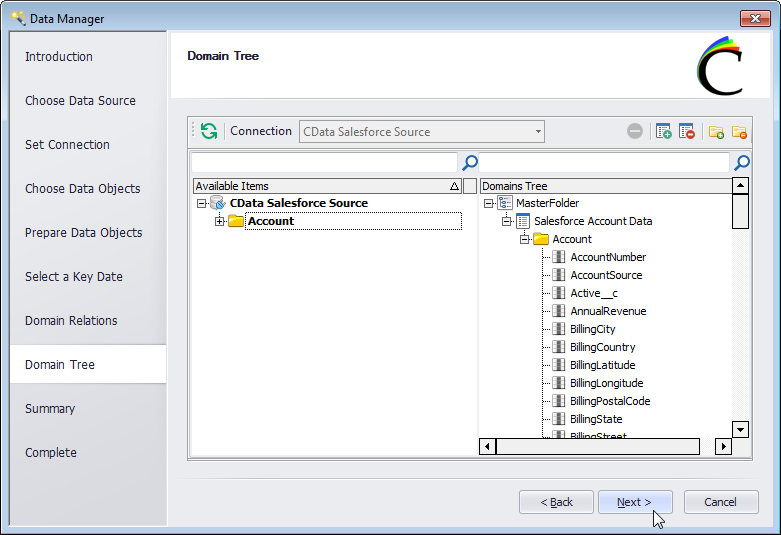Image resolution: width=781 pixels, height=535 pixels.
Task: Click the green refresh icon
Action: [208, 131]
